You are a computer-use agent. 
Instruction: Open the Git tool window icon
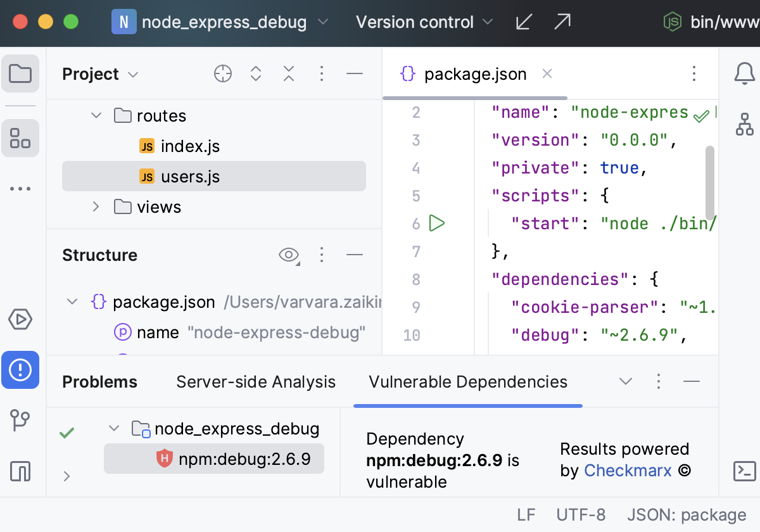pos(20,420)
